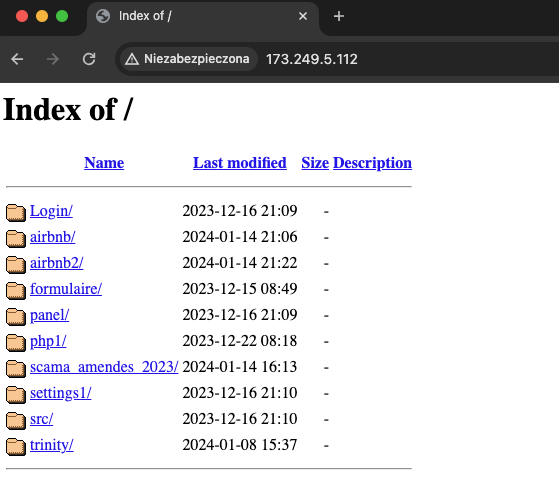Viewport: 559px width, 484px height.
Task: Reload the page with refresh icon
Action: pyautogui.click(x=89, y=59)
